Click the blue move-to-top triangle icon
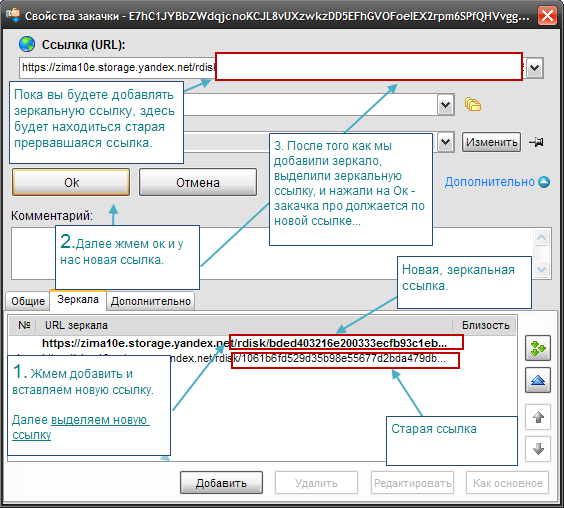This screenshot has height=508, width=564. click(538, 380)
